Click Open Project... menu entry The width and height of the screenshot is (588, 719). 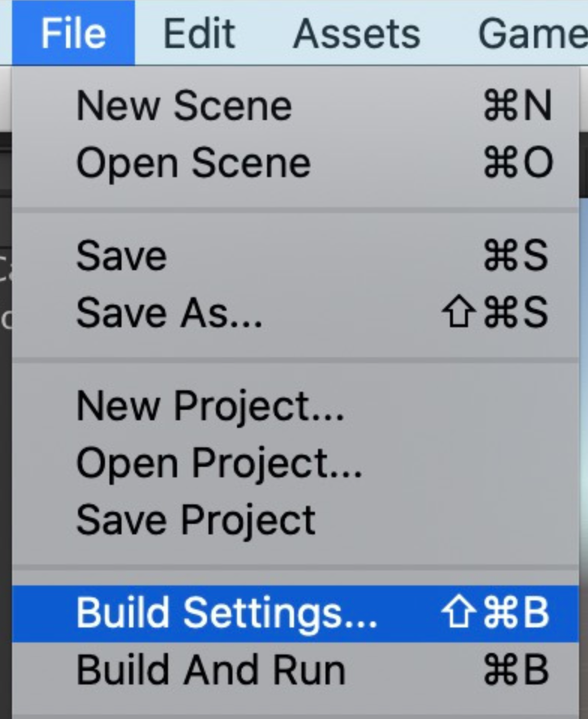coord(219,463)
